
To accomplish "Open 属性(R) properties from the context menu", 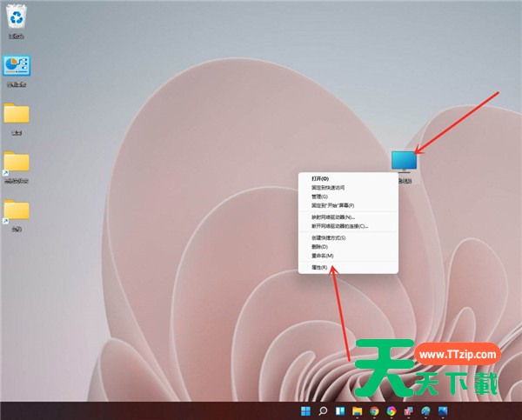I will click(319, 268).
